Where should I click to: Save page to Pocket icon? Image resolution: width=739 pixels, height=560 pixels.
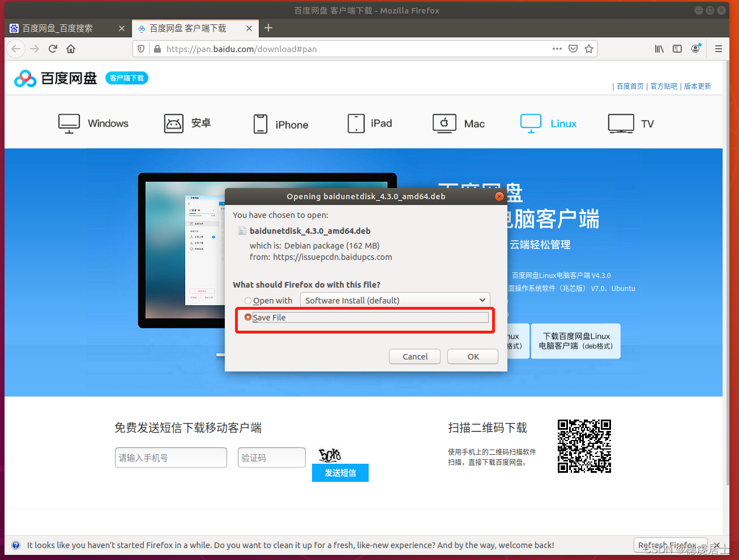coord(573,49)
